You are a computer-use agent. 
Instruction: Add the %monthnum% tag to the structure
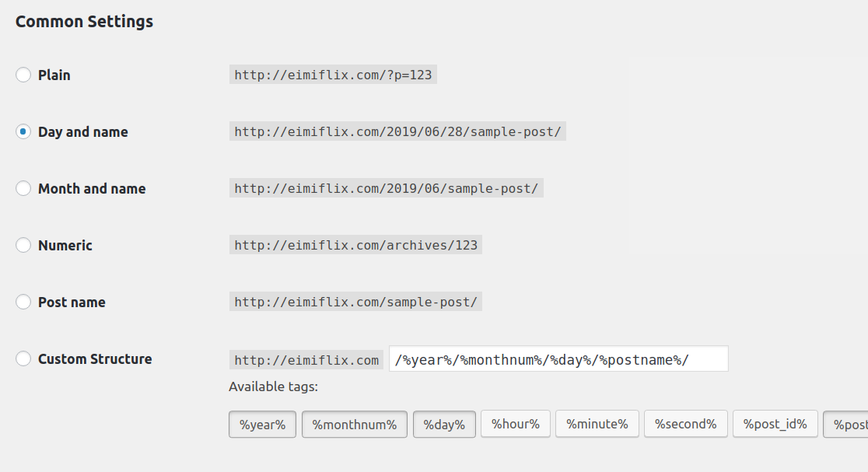click(x=354, y=424)
